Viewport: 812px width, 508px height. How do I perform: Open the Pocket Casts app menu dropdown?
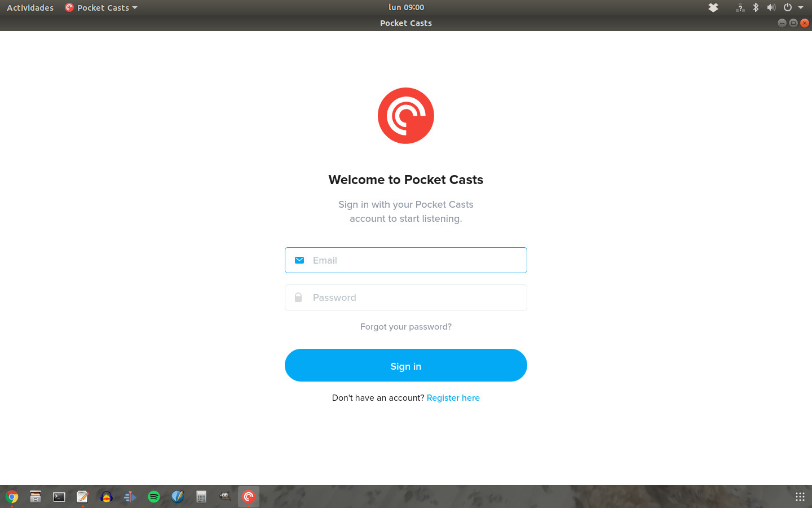[x=101, y=8]
